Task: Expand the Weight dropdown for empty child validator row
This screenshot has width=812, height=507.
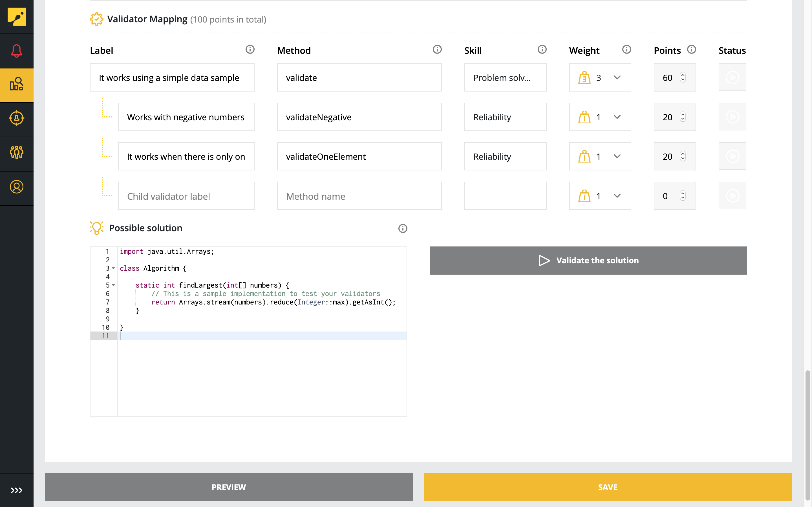Action: pos(616,196)
